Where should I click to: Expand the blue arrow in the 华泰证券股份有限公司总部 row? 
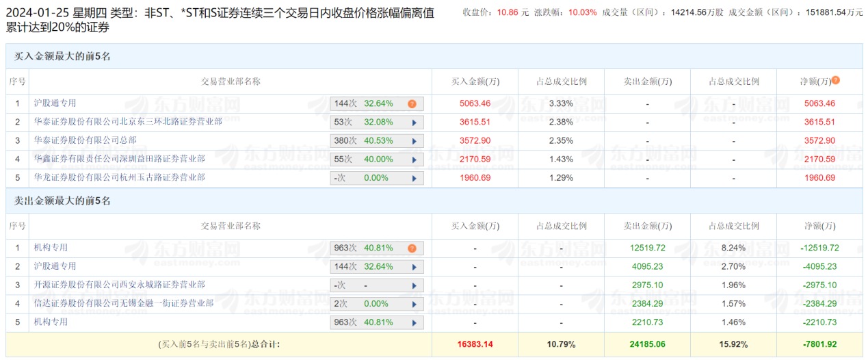click(x=414, y=141)
